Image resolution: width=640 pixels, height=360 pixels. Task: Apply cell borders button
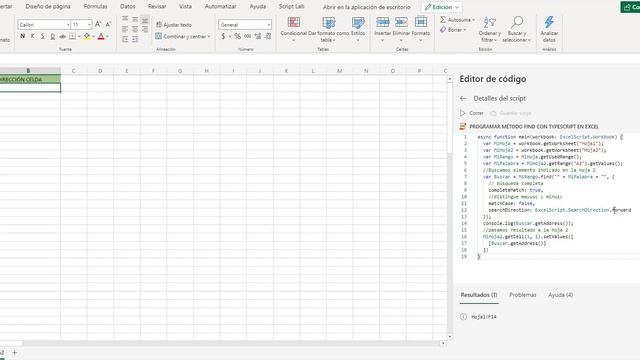72,36
